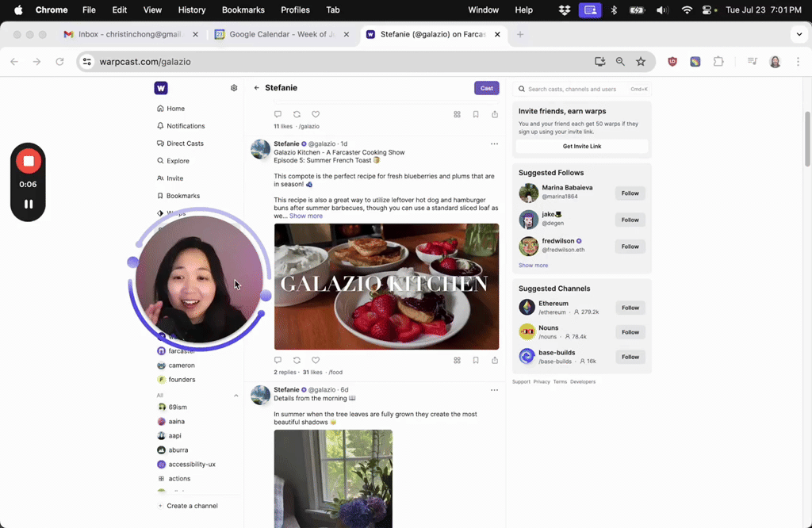Reload the page in Chrome
Viewport: 812px width, 528px height.
click(59, 62)
